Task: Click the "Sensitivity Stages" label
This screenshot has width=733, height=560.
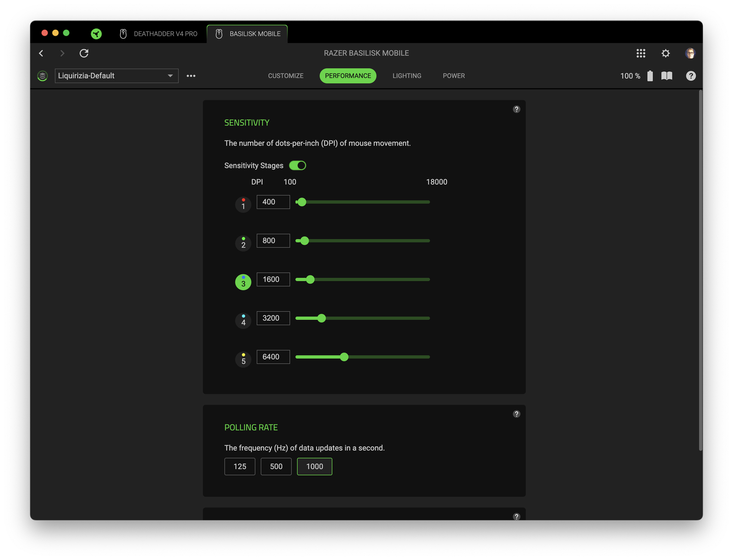Action: pos(254,166)
